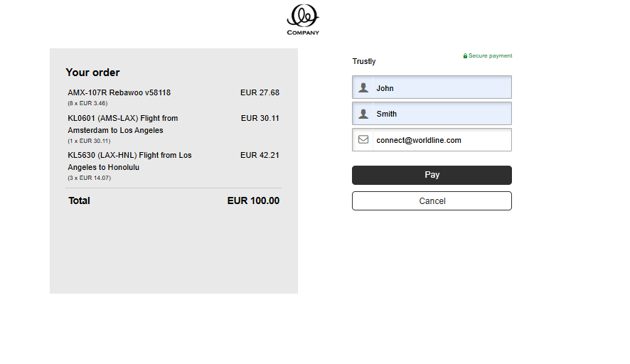Select the AMX-107R Rebawoo v58118 order item
630x364 pixels.
[119, 92]
